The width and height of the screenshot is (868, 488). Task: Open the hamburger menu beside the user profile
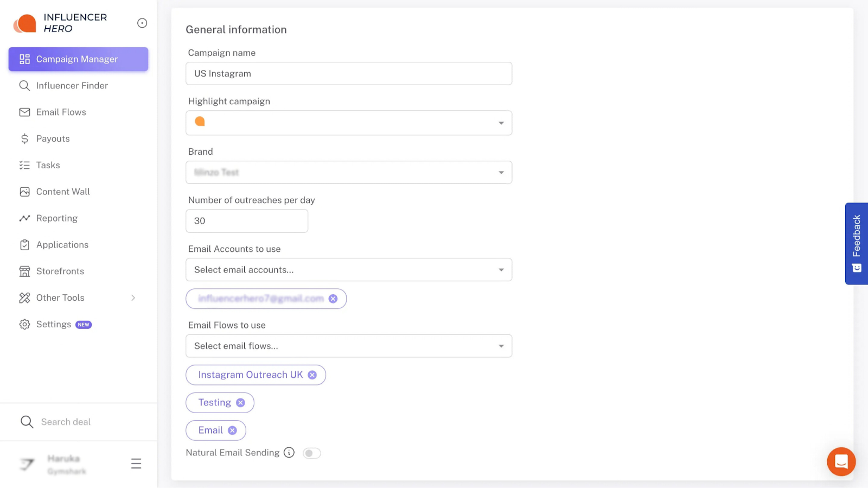(x=136, y=464)
